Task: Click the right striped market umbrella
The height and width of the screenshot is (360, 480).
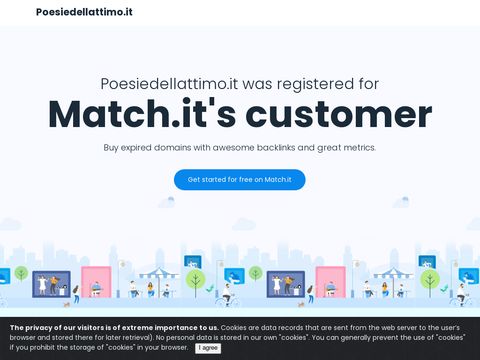Action: click(393, 274)
